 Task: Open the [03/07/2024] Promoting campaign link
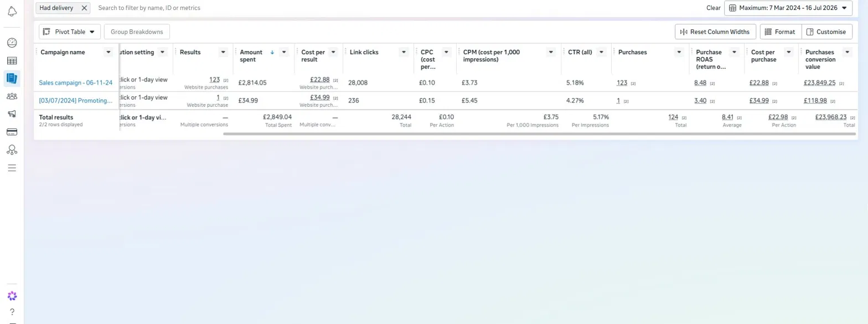pos(76,100)
